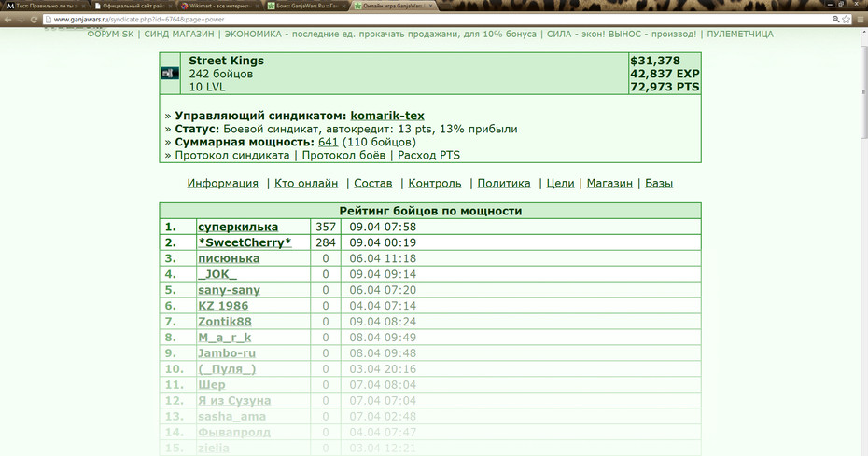This screenshot has width=868, height=456.
Task: Open player Я из Сузуна profile
Action: [234, 401]
